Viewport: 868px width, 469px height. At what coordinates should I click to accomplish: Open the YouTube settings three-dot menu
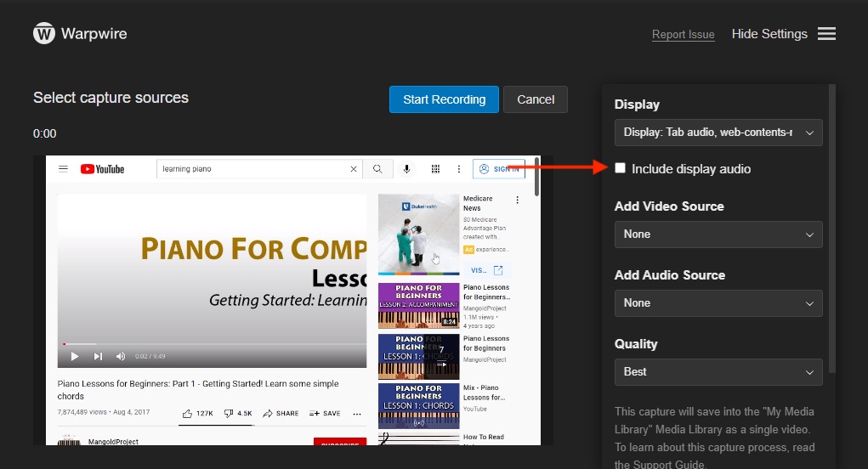[x=458, y=169]
